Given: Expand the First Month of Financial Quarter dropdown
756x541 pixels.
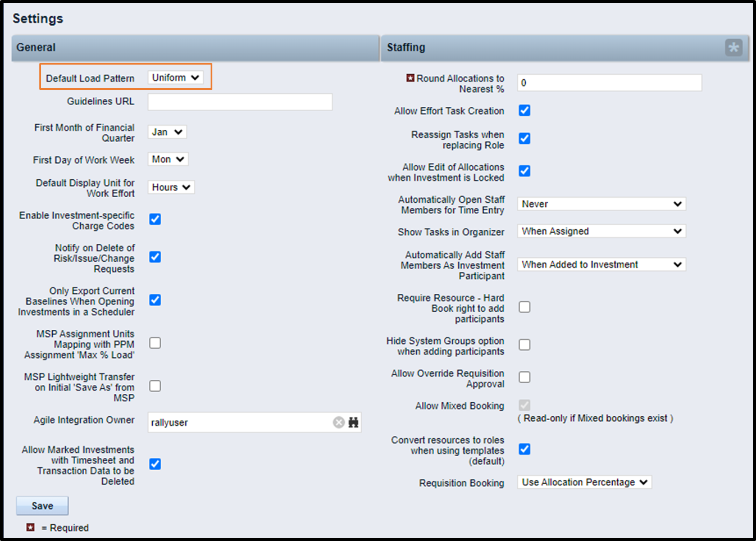Looking at the screenshot, I should 166,131.
